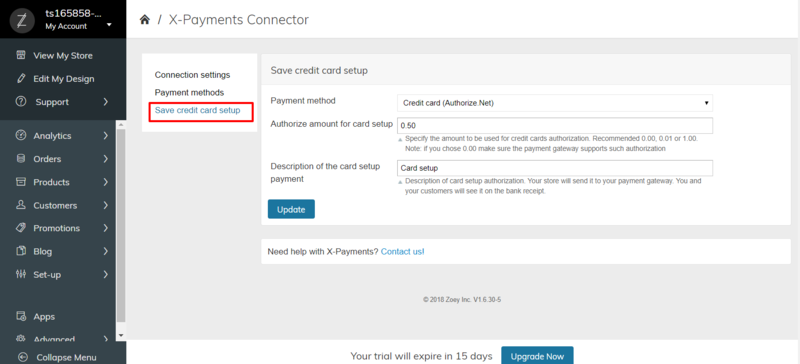The image size is (800, 364).
Task: Select Save credit card setup tab
Action: coord(197,110)
